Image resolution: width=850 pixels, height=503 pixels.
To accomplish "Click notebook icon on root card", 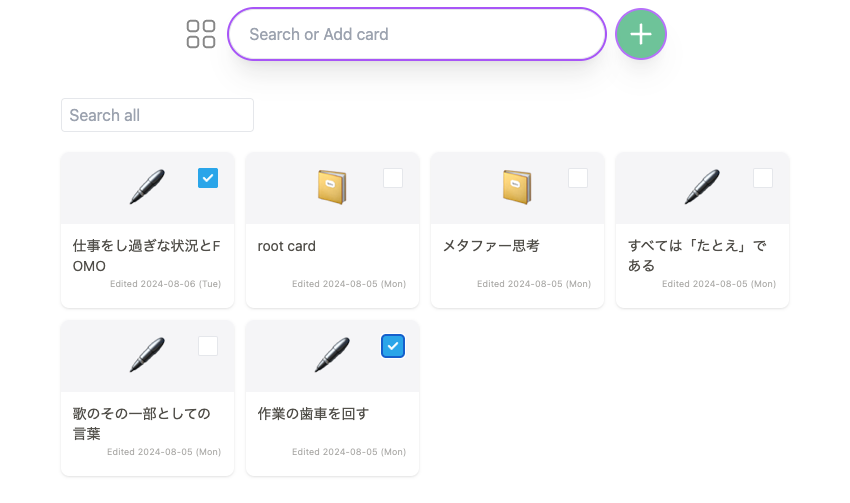I will (332, 187).
